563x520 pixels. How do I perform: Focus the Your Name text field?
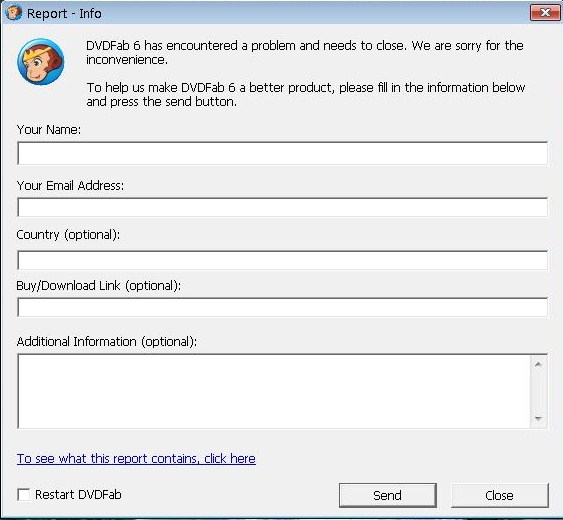click(x=283, y=153)
